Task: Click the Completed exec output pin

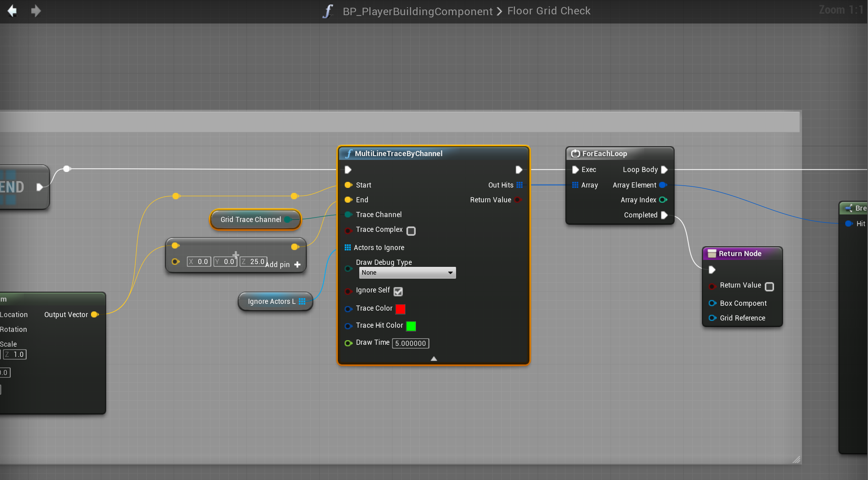Action: click(x=664, y=215)
